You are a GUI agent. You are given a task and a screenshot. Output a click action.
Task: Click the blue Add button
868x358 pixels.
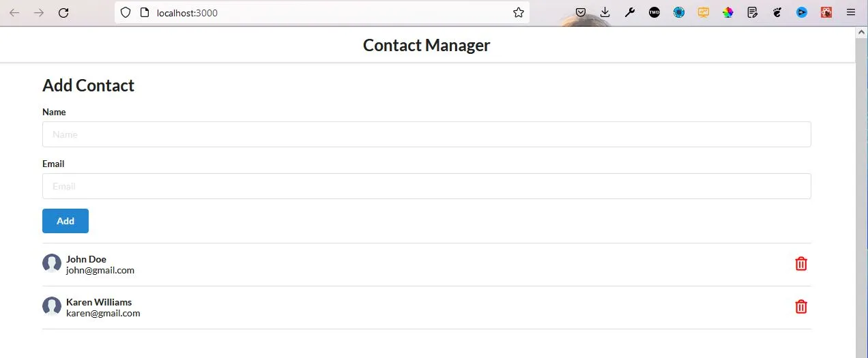(66, 221)
